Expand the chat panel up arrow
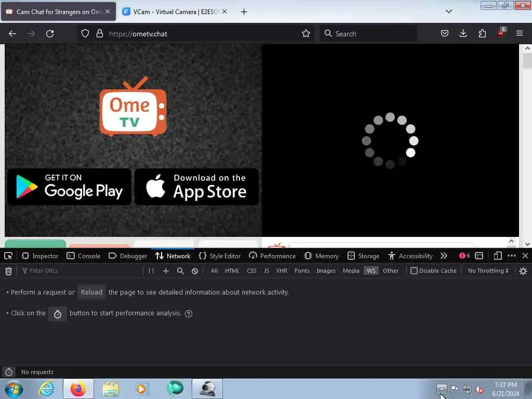The height and width of the screenshot is (399, 532). coord(511,241)
